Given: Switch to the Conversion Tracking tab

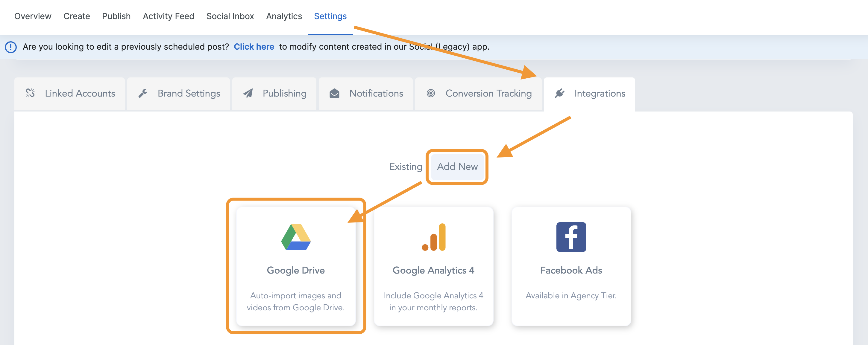Looking at the screenshot, I should (478, 94).
